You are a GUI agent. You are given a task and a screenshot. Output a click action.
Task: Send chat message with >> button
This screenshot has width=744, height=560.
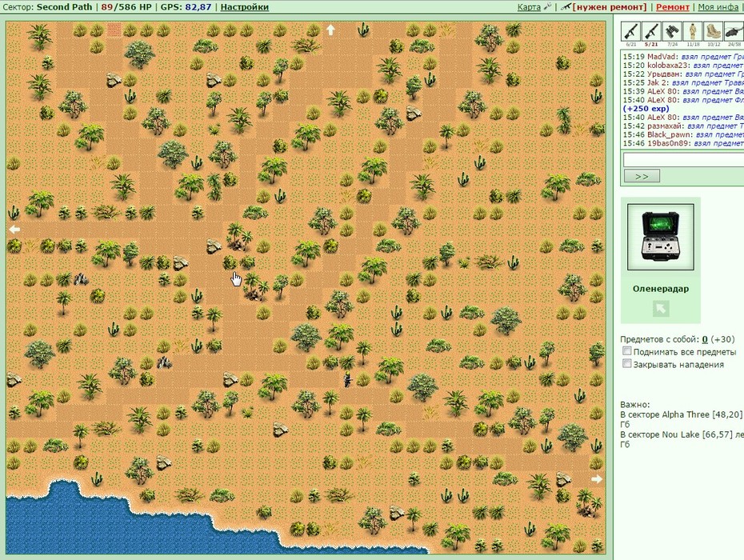642,177
